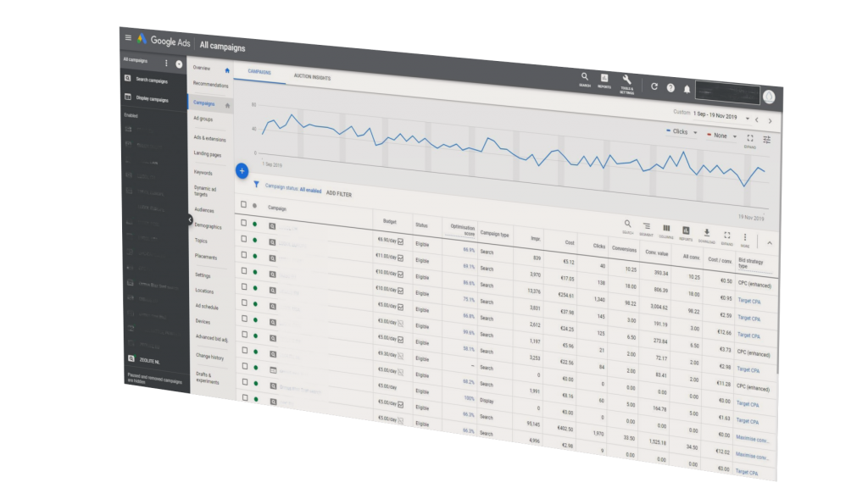The height and width of the screenshot is (488, 868).
Task: Collapse the side panel with arrow handle
Action: 190,219
